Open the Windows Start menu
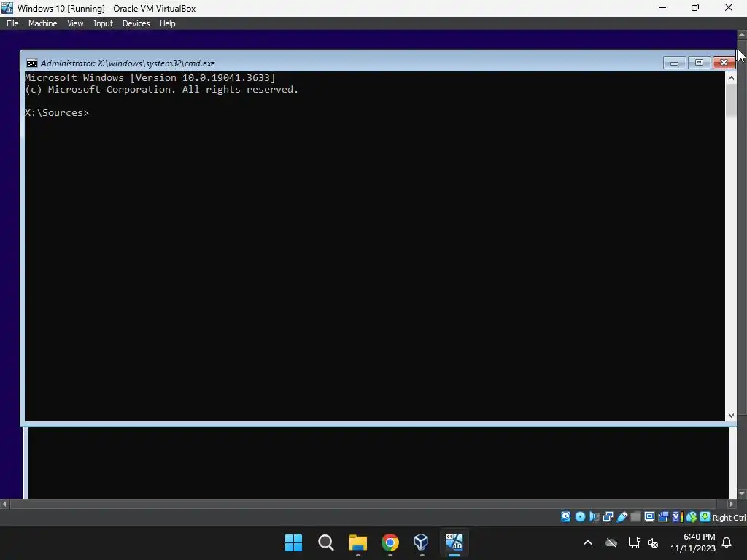The width and height of the screenshot is (747, 560). (293, 542)
